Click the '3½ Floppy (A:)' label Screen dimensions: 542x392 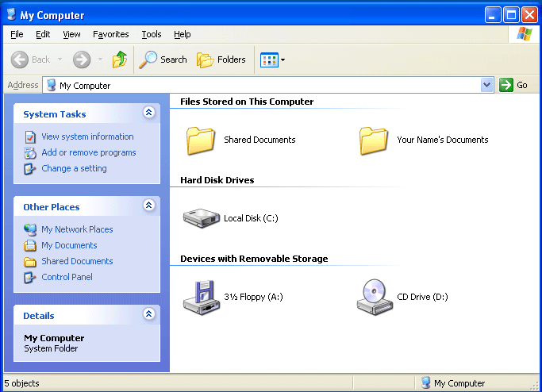point(253,297)
